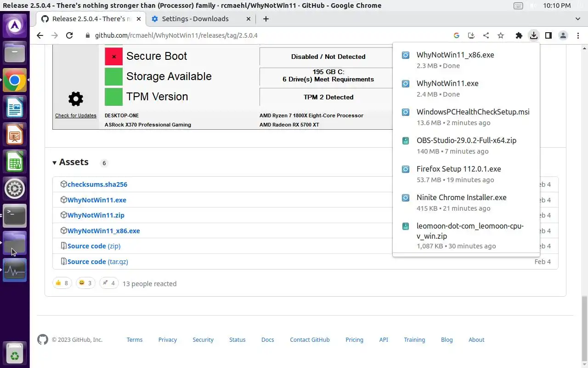Open OBS-Studio-29.0.2-Full-x64.zip download entry
The image size is (588, 368).
pyautogui.click(x=466, y=145)
